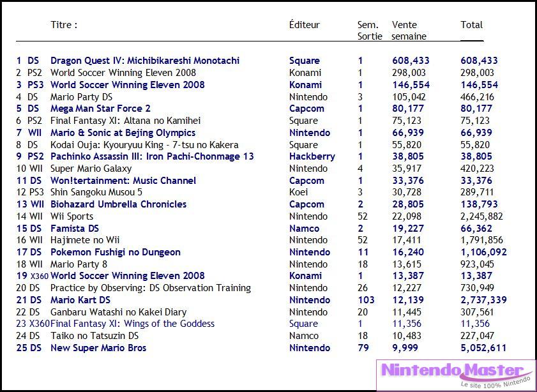537x392 pixels.
Task: Select Mario Party DS total "466,216"
Action: pyautogui.click(x=478, y=97)
